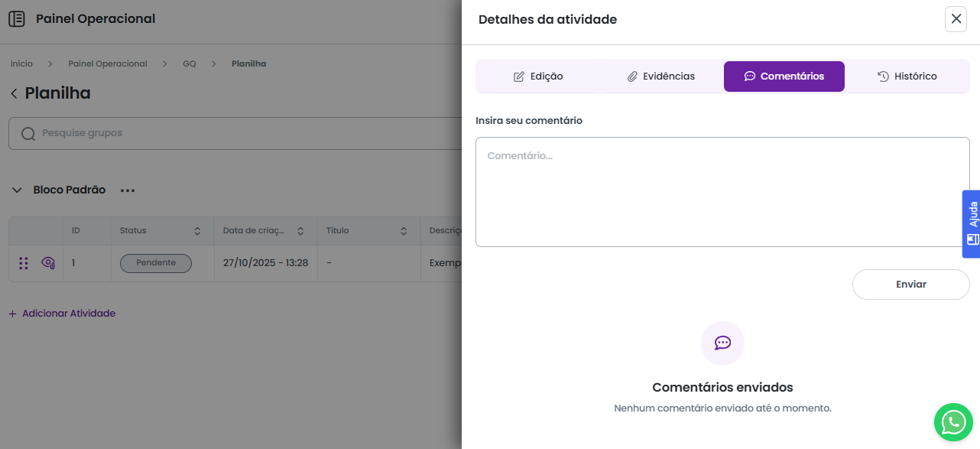Switch to the Evidências tab
This screenshot has height=449, width=980.
click(x=661, y=76)
